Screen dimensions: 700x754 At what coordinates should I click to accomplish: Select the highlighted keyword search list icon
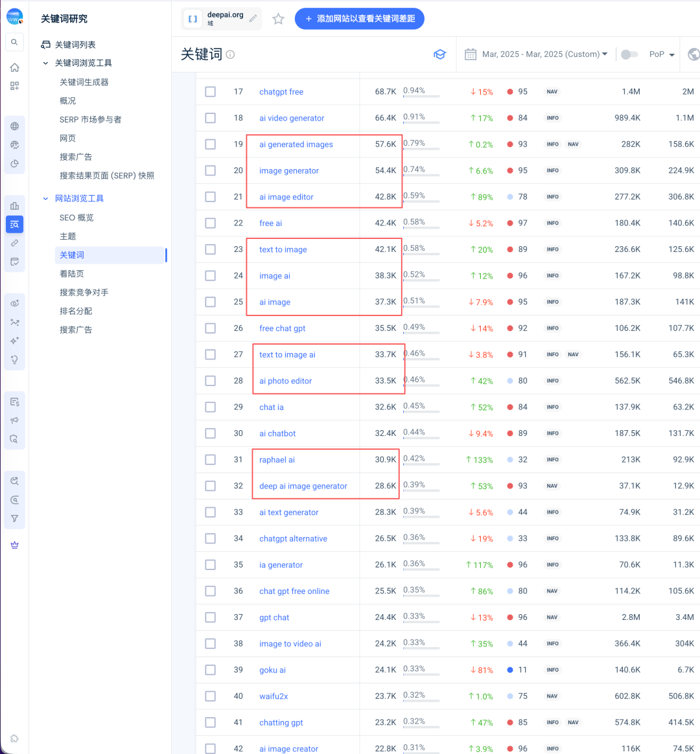point(14,225)
